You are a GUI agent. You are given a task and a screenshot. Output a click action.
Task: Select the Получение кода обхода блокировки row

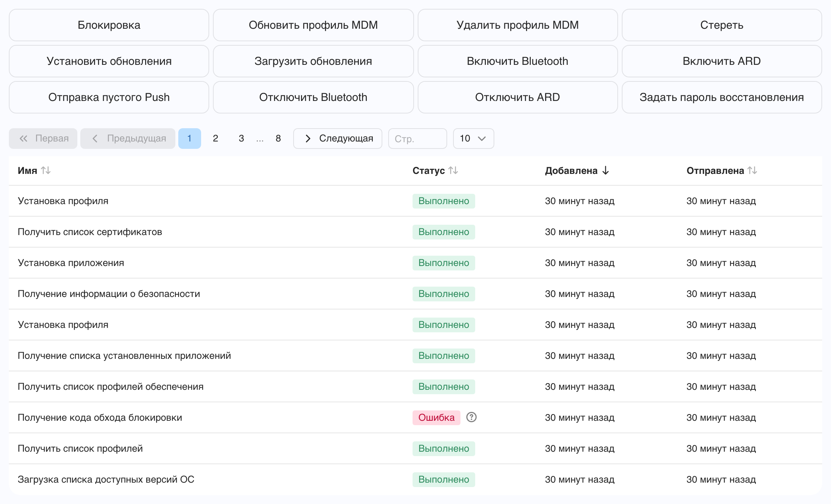pyautogui.click(x=415, y=417)
